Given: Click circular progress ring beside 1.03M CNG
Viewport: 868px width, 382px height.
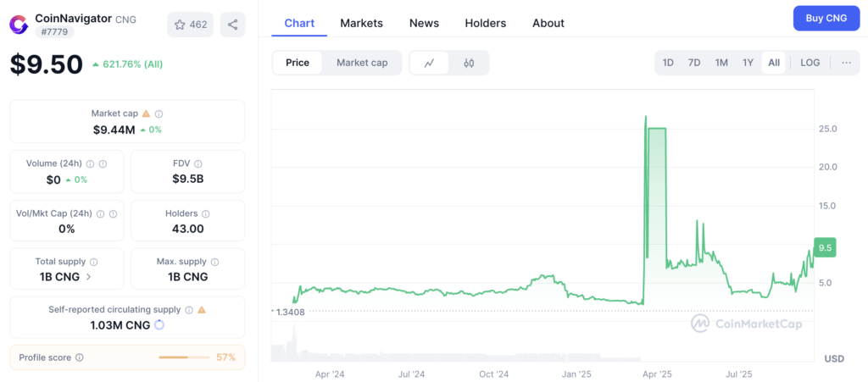Looking at the screenshot, I should click(x=159, y=325).
